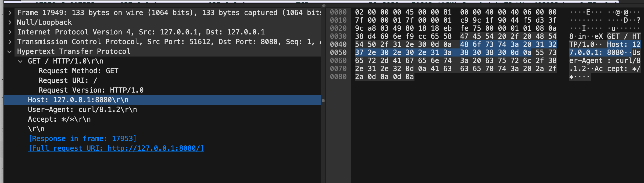Click the Full request URI link
This screenshot has width=644, height=183.
coord(116,148)
